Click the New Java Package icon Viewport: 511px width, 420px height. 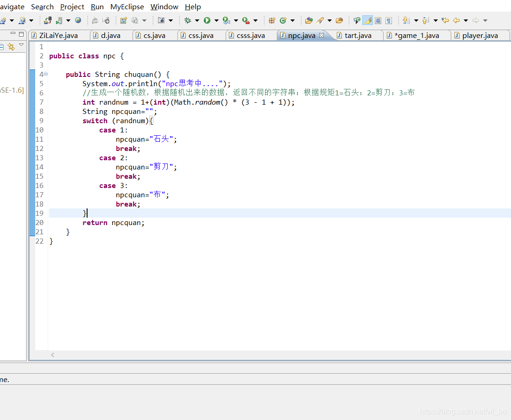click(272, 20)
